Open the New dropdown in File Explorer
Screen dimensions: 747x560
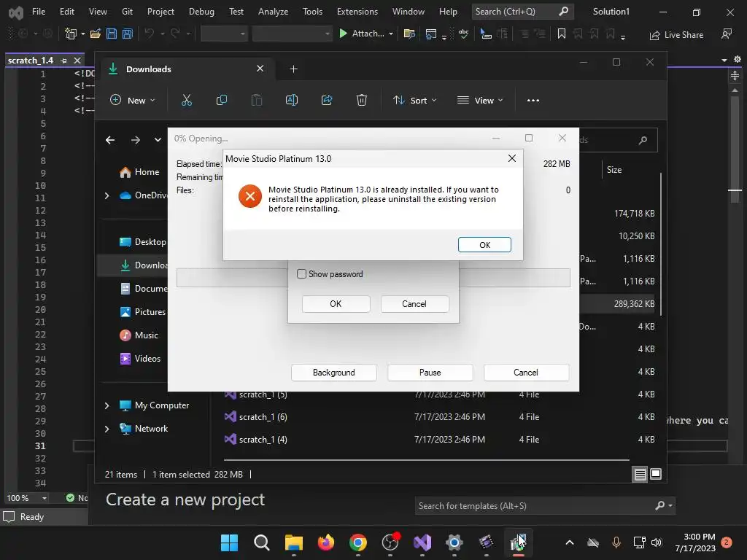click(133, 101)
